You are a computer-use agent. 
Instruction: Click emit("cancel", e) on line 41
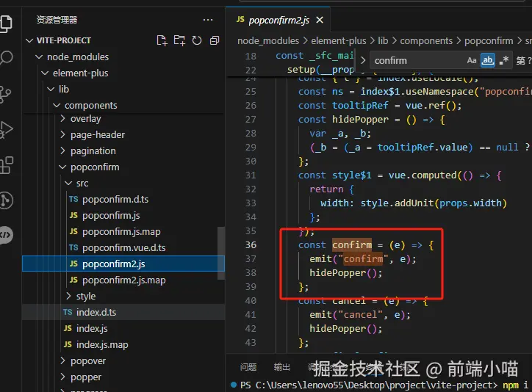point(359,315)
